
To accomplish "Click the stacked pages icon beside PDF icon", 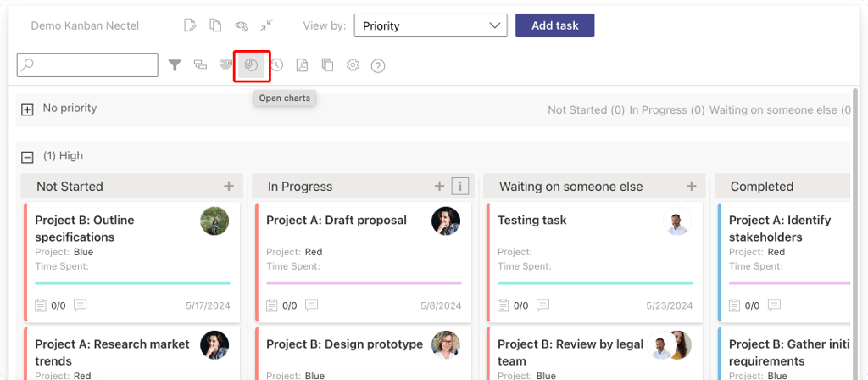I will (327, 65).
